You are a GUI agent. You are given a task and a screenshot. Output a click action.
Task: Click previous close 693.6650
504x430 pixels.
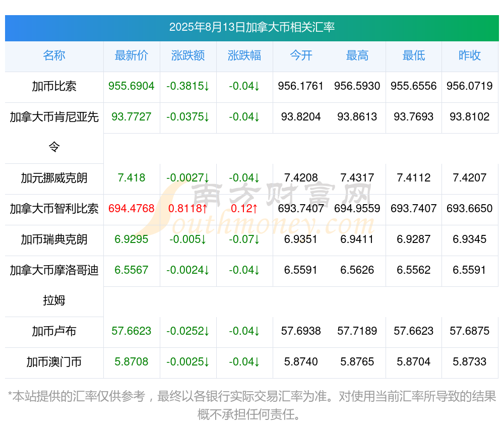click(470, 209)
